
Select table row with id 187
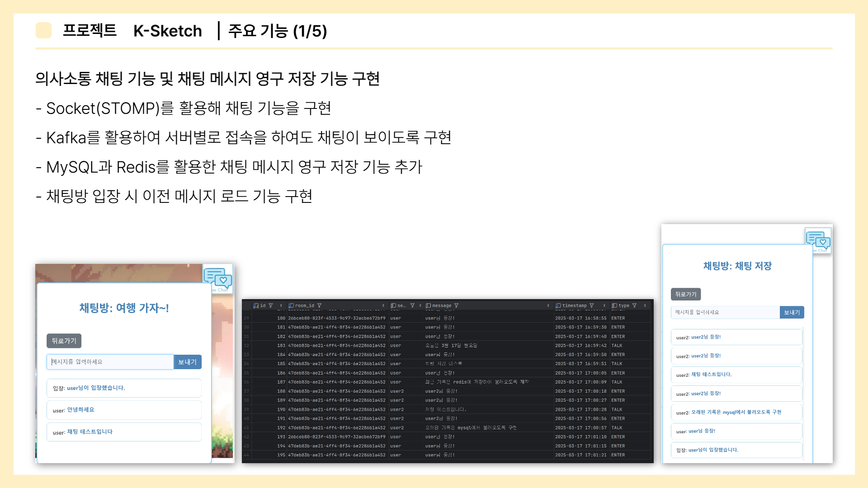pyautogui.click(x=281, y=382)
